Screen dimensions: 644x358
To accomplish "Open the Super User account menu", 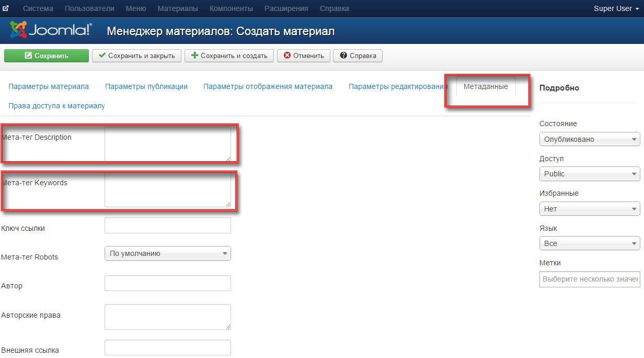I will (616, 8).
